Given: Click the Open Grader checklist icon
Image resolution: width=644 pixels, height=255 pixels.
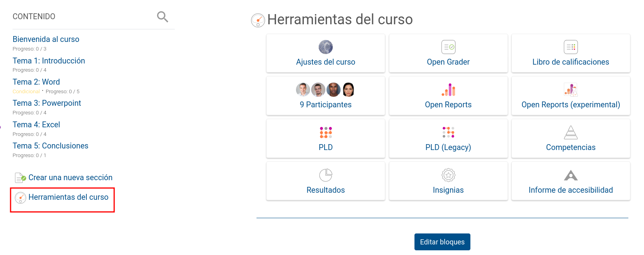Looking at the screenshot, I should click(448, 47).
